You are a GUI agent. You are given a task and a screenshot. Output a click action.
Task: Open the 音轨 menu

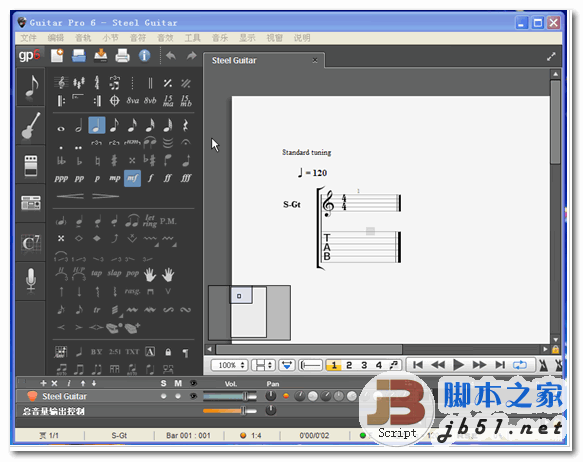pos(83,38)
